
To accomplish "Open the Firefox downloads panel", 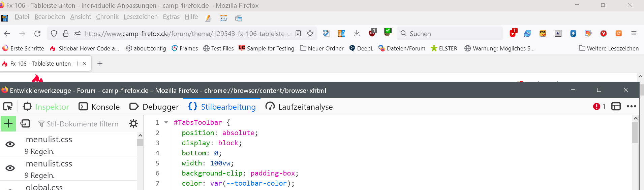I will click(x=357, y=33).
